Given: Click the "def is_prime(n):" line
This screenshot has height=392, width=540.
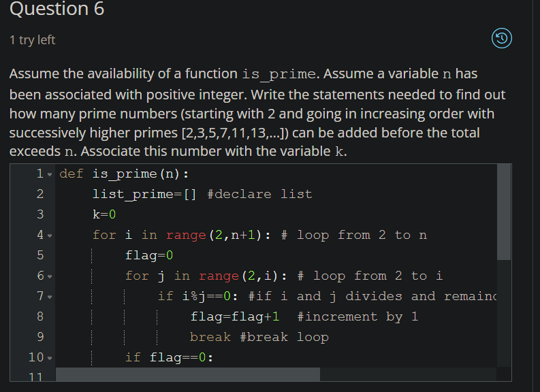Looking at the screenshot, I should pyautogui.click(x=124, y=174).
